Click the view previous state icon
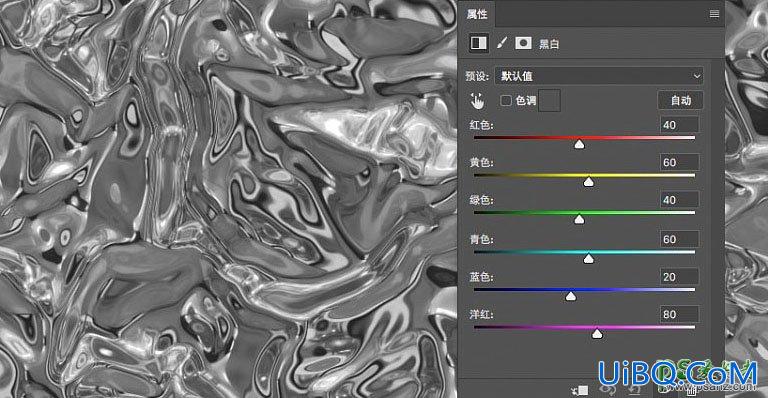The width and height of the screenshot is (768, 398). (607, 390)
